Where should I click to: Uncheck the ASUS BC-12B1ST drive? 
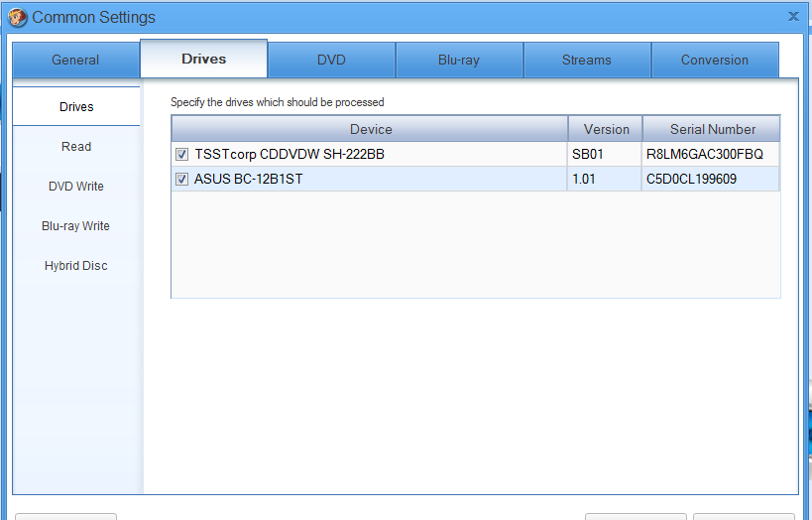tap(181, 180)
